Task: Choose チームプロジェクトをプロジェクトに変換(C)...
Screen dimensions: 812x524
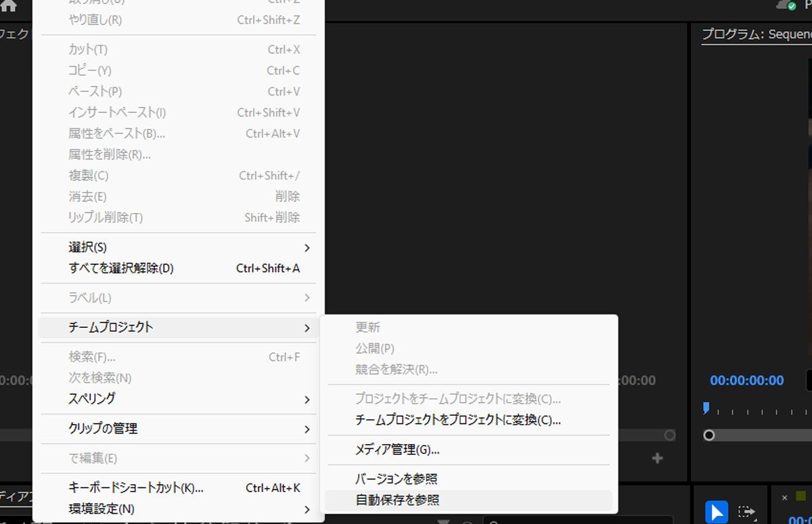Action: point(469,420)
